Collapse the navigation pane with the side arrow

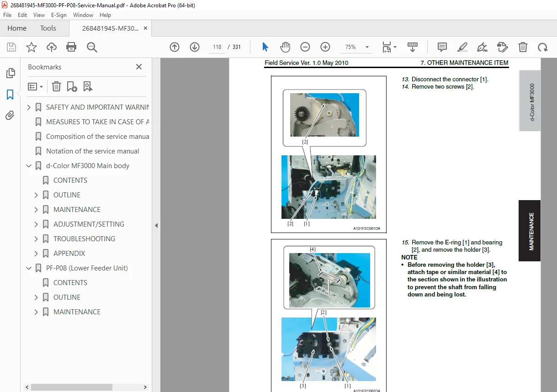[156, 225]
